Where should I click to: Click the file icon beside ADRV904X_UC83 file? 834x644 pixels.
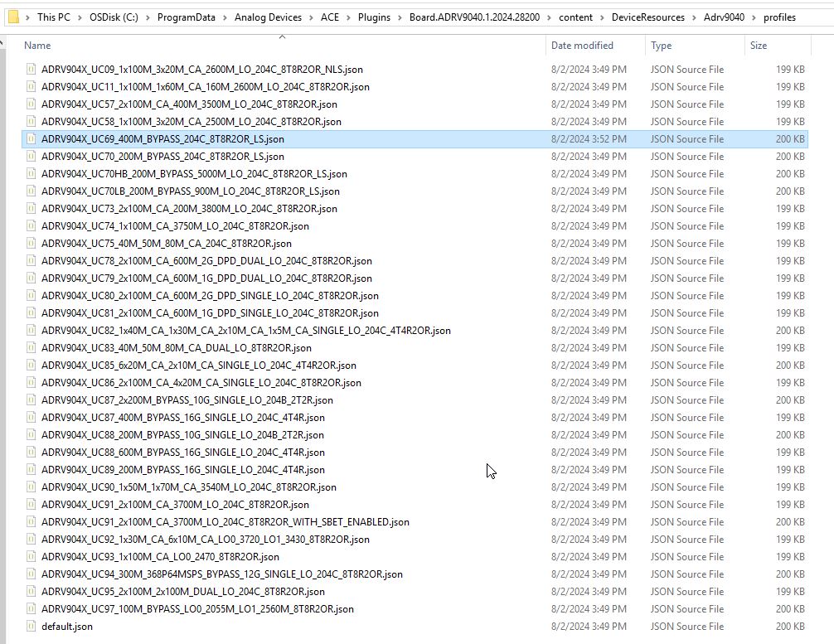pos(30,347)
